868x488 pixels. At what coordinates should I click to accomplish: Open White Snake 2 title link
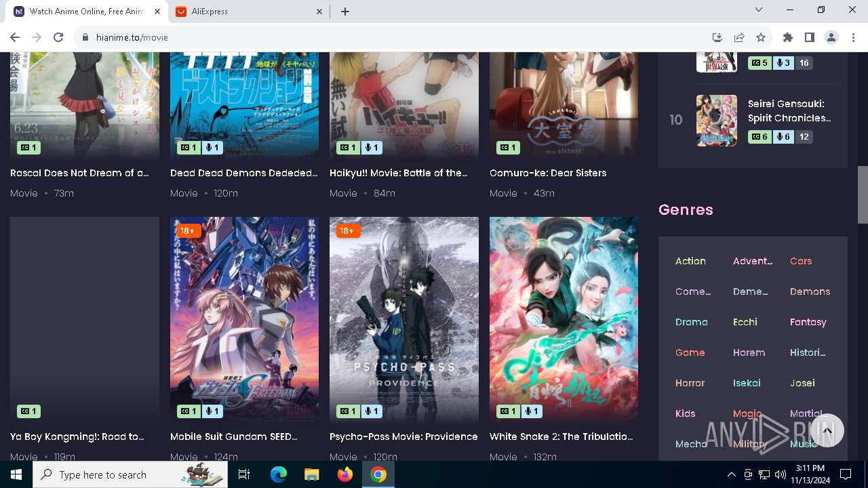click(561, 436)
